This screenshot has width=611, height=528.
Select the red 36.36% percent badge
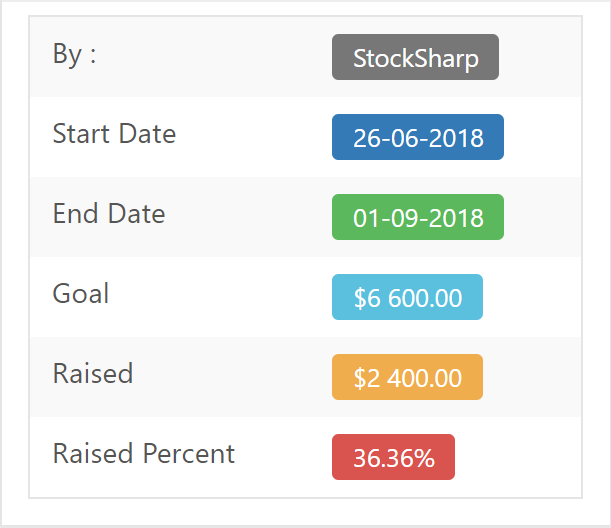coord(393,458)
